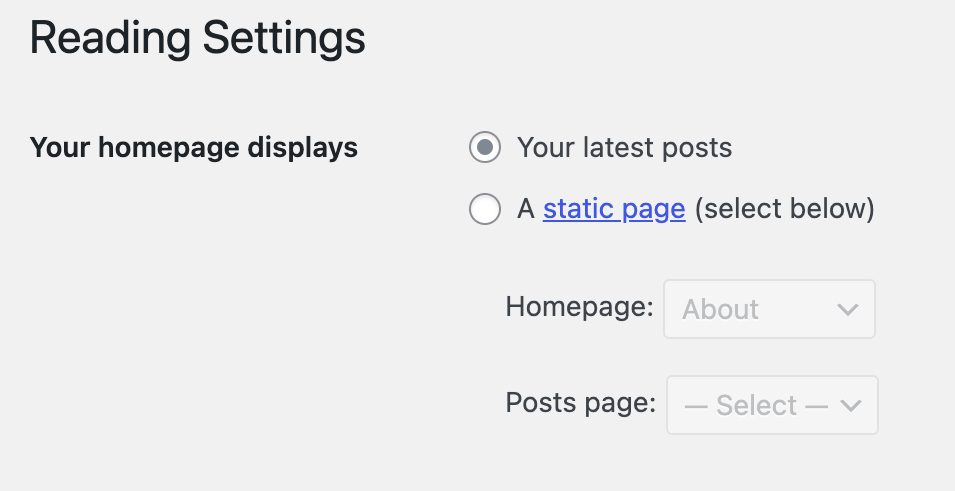Screen dimensions: 955x491
Task: Click the 'Posts page:' field label
Action: 580,402
